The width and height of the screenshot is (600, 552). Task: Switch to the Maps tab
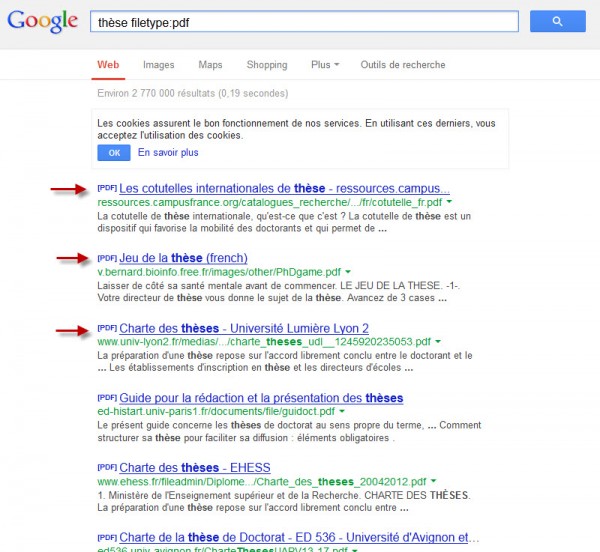coord(210,65)
